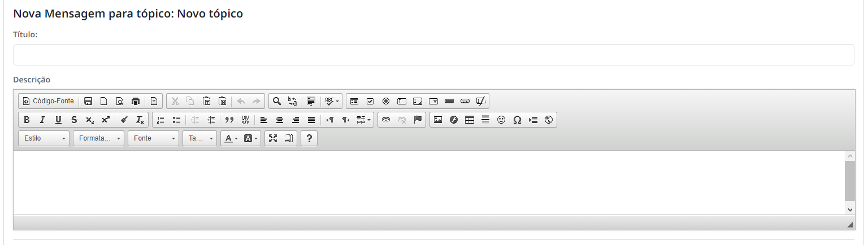Open the Formatação dropdown
The width and height of the screenshot is (868, 245).
point(99,138)
